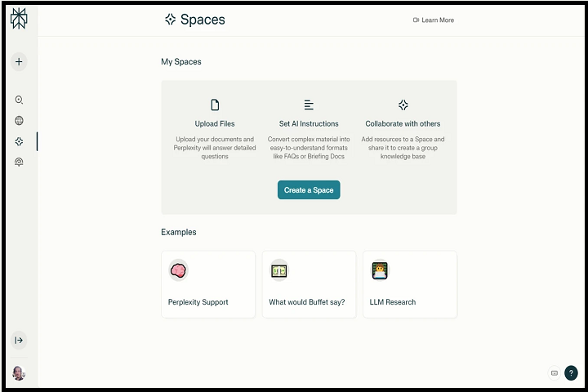Start a new thread with plus icon
This screenshot has height=392, width=588.
[x=19, y=61]
